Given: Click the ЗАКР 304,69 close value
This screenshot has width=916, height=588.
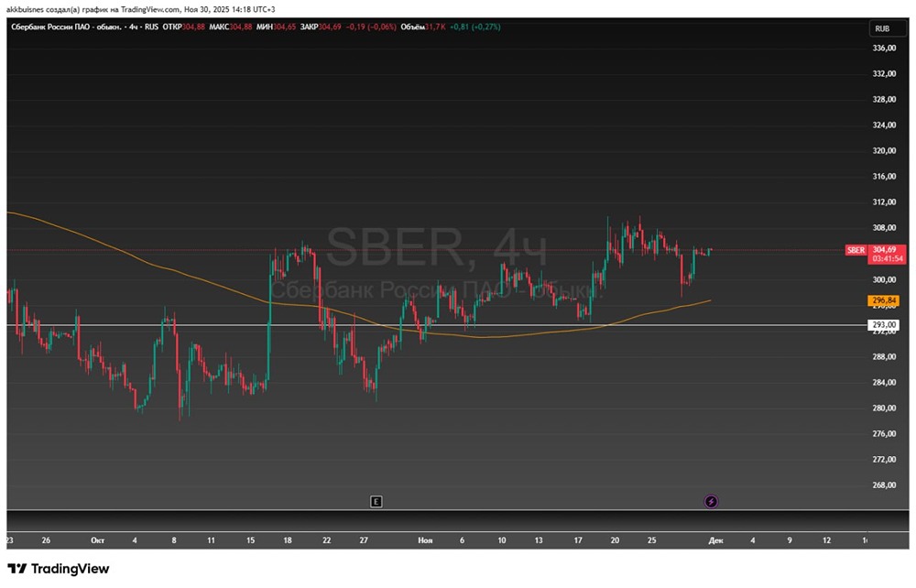Looking at the screenshot, I should (x=320, y=27).
